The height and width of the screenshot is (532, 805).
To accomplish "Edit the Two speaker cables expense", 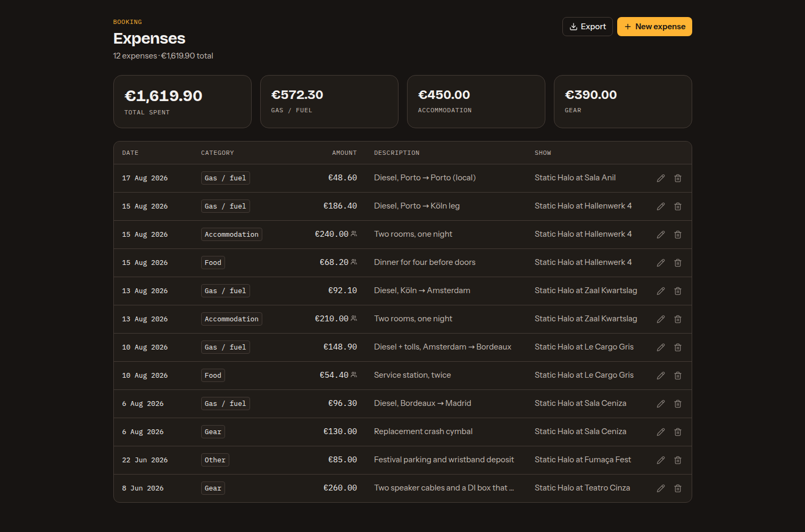I will point(661,488).
